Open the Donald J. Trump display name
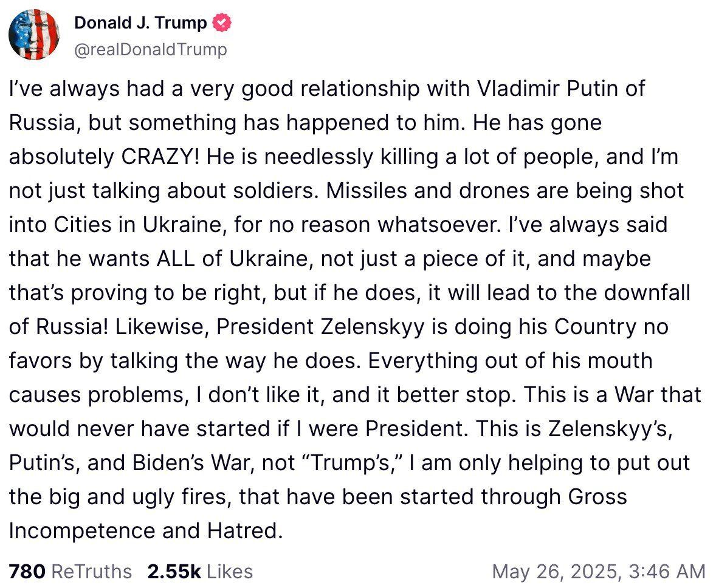The width and height of the screenshot is (716, 588). [x=140, y=23]
